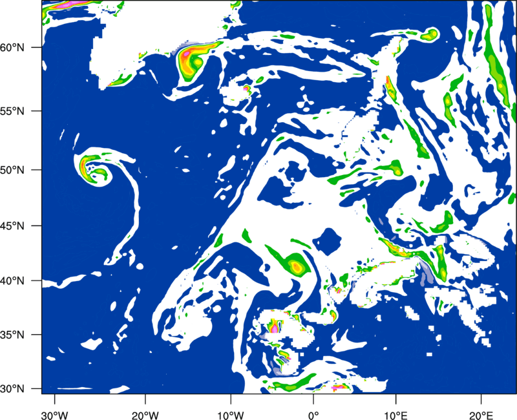
Task: Click the 20°E longitude label
Action: [x=481, y=415]
